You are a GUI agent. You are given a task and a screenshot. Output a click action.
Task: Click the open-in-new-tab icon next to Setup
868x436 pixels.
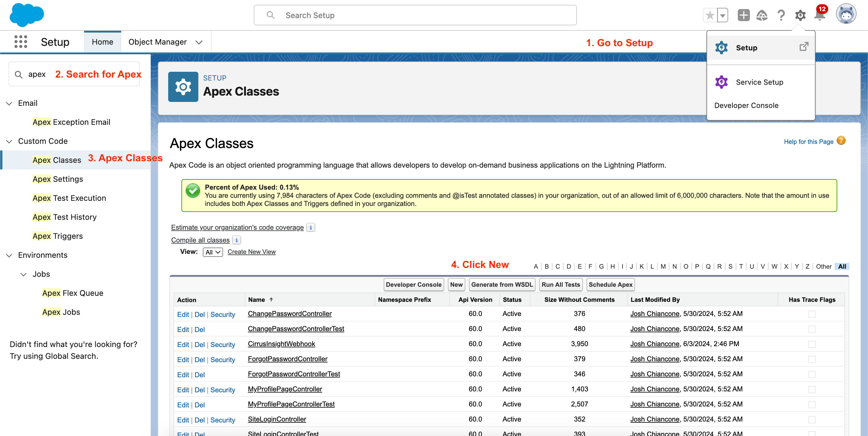804,46
